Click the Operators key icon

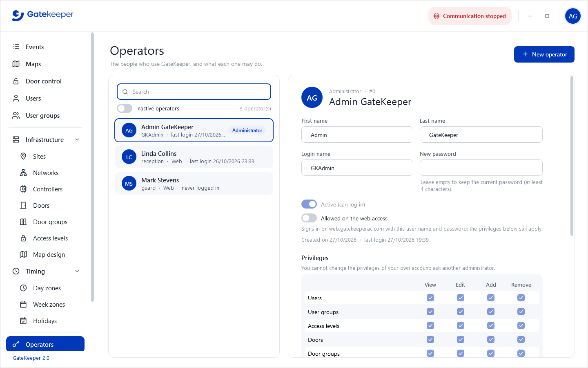pos(16,344)
